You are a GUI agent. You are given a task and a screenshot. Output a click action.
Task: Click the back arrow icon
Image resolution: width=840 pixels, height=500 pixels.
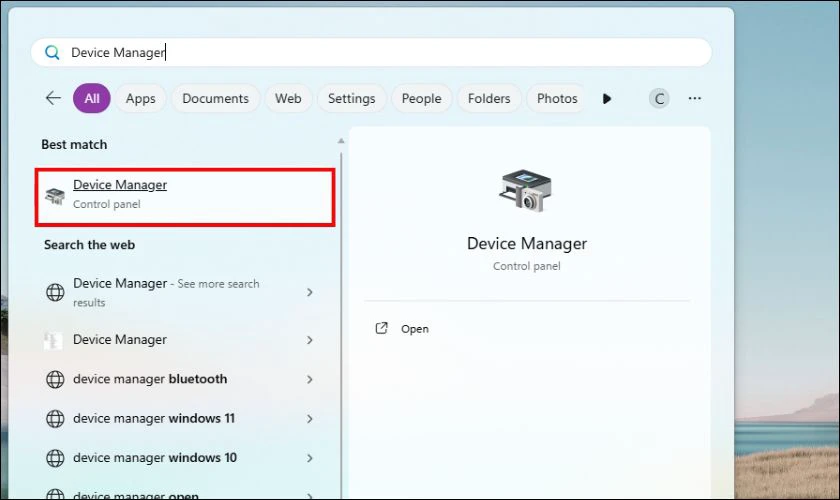click(x=53, y=98)
